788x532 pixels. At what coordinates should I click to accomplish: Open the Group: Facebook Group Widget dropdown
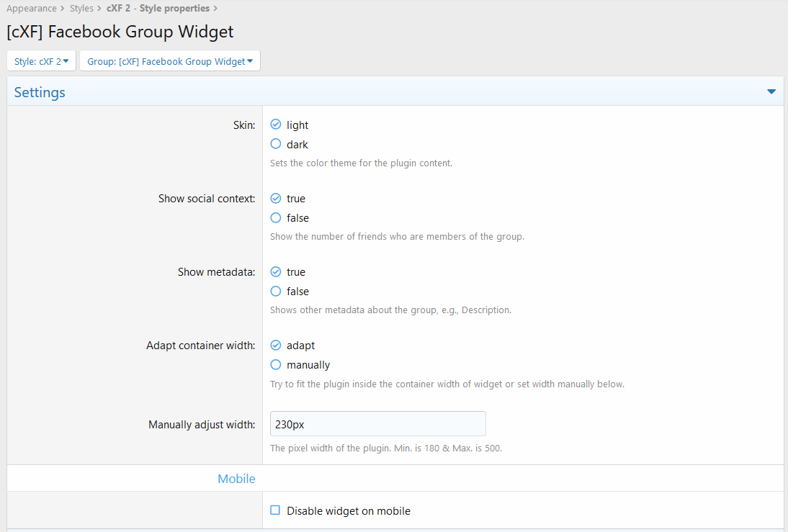coord(169,61)
